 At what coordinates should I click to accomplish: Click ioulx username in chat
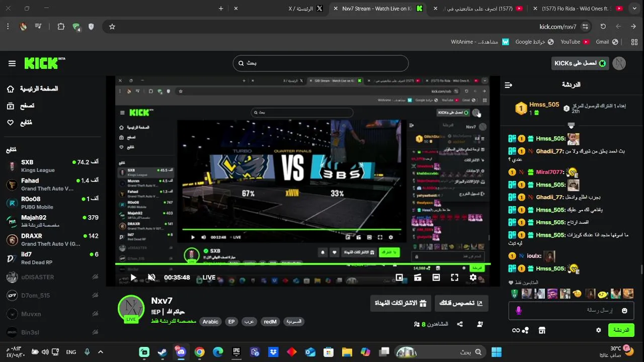tap(534, 256)
